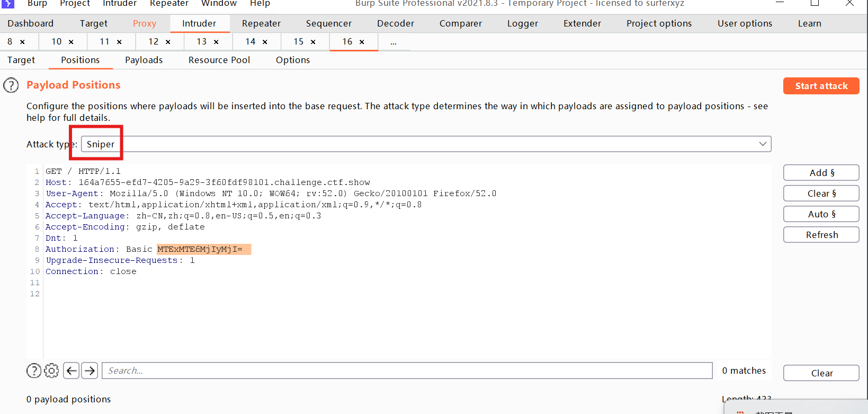Screen dimensions: 868x414
Task: Select Intruder attack tab 10
Action: click(57, 41)
